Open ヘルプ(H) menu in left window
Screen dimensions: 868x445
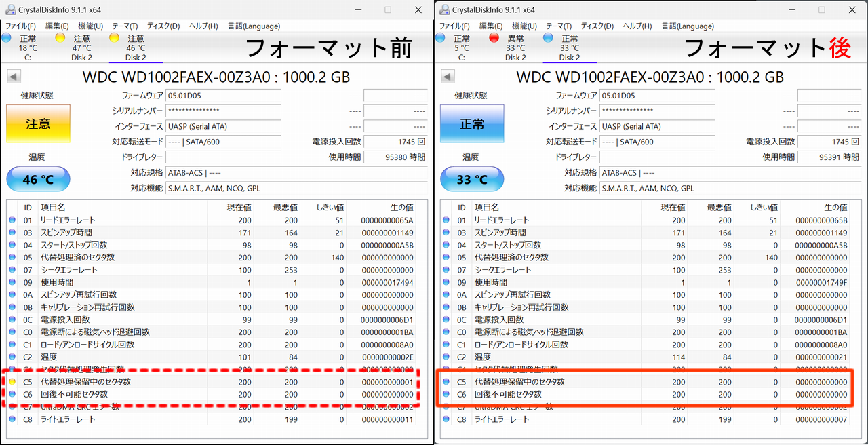203,26
